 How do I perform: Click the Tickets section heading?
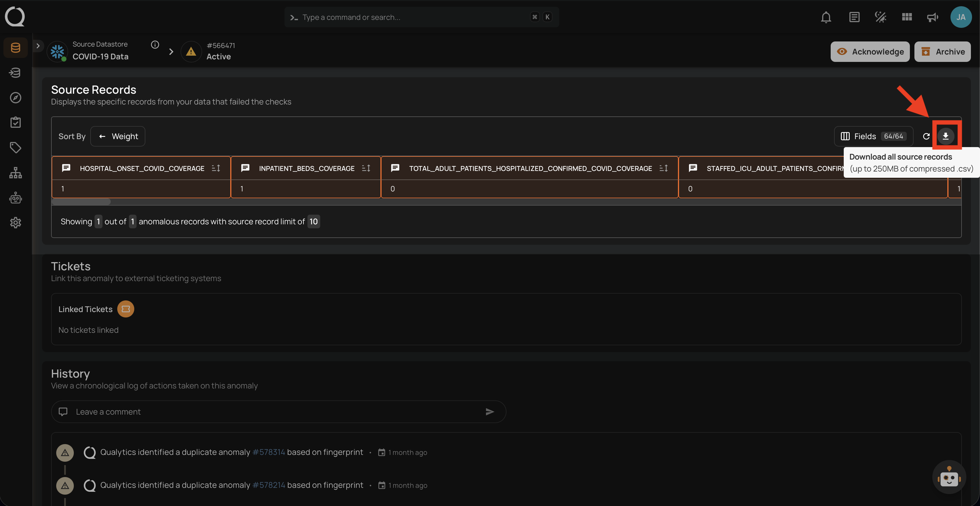[x=71, y=266]
